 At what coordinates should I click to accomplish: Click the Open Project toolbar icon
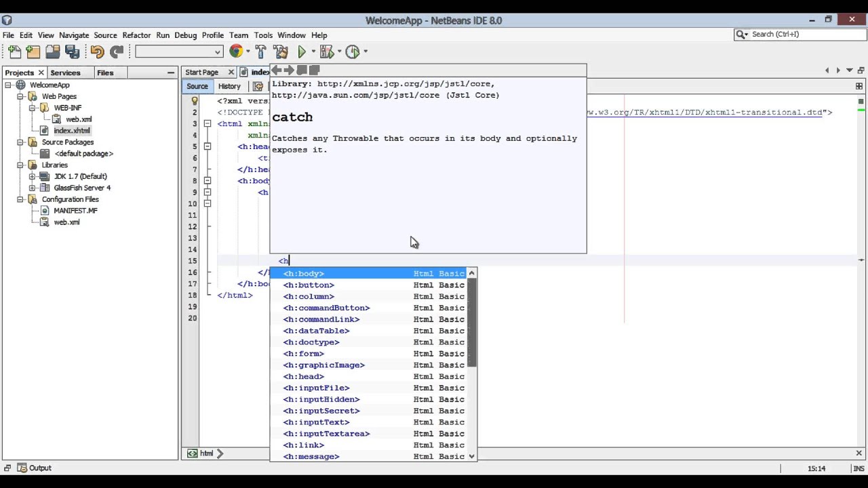click(52, 52)
